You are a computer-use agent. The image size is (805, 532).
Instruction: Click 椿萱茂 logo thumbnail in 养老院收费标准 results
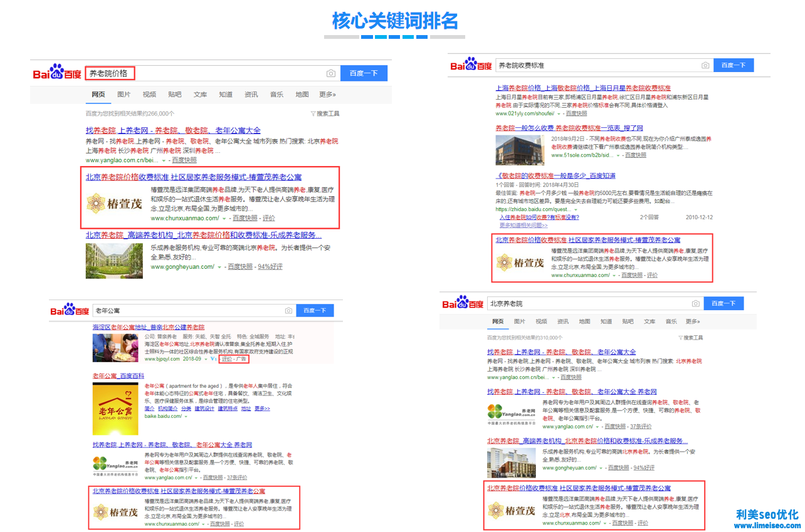pyautogui.click(x=520, y=263)
